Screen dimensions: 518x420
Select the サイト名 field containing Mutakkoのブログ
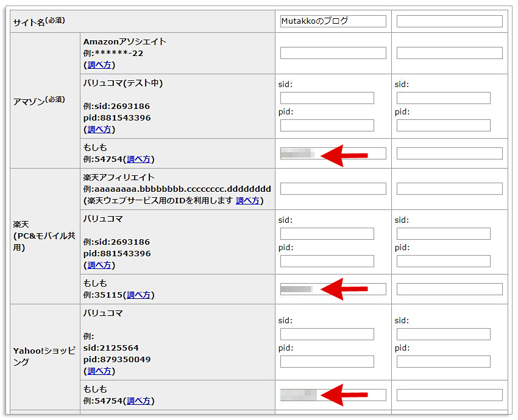333,21
